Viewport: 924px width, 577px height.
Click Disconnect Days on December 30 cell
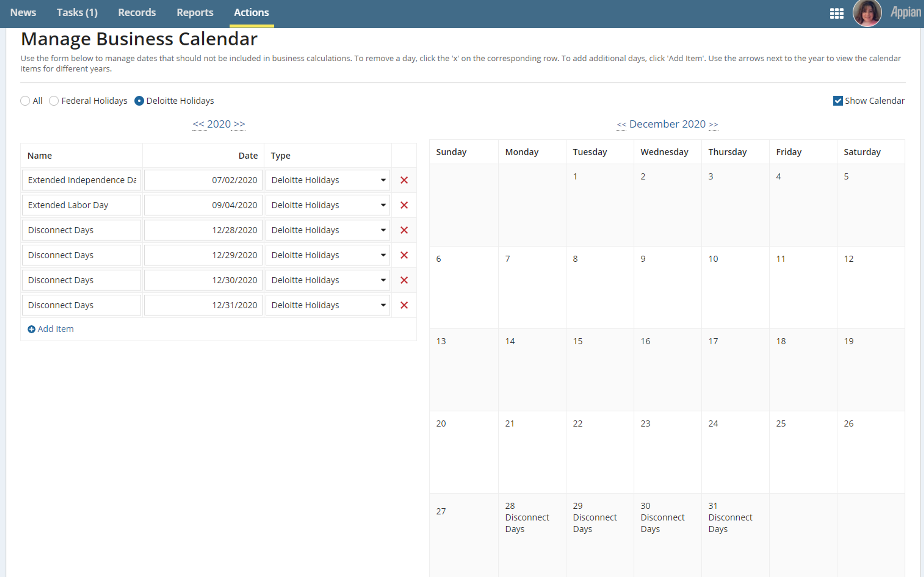click(663, 523)
